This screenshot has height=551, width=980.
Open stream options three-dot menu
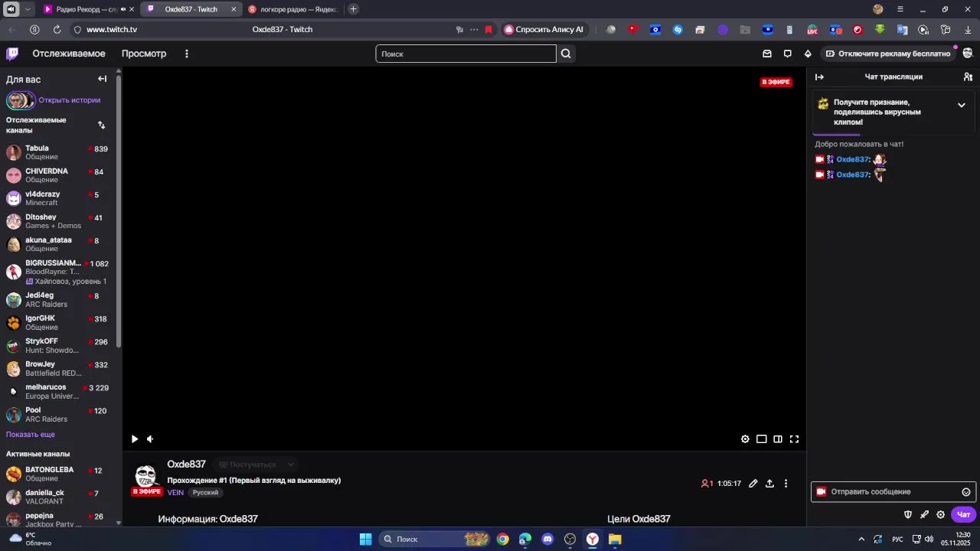pyautogui.click(x=786, y=484)
